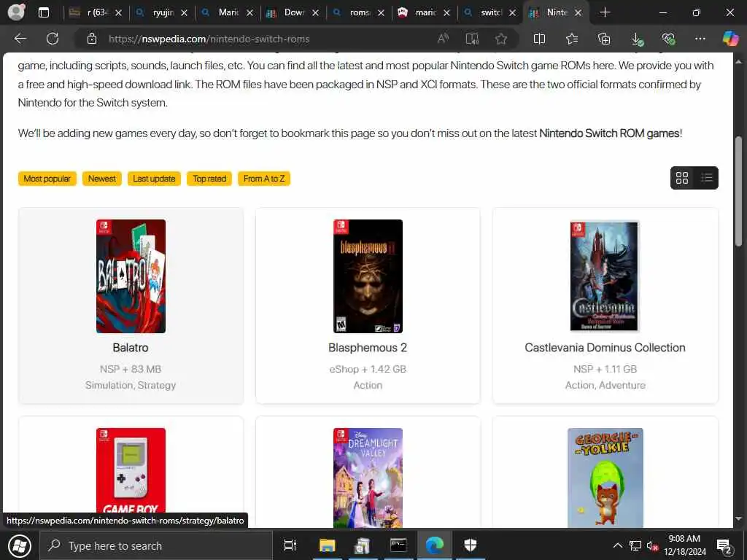Open Task View on taskbar
The image size is (747, 560).
tap(290, 545)
